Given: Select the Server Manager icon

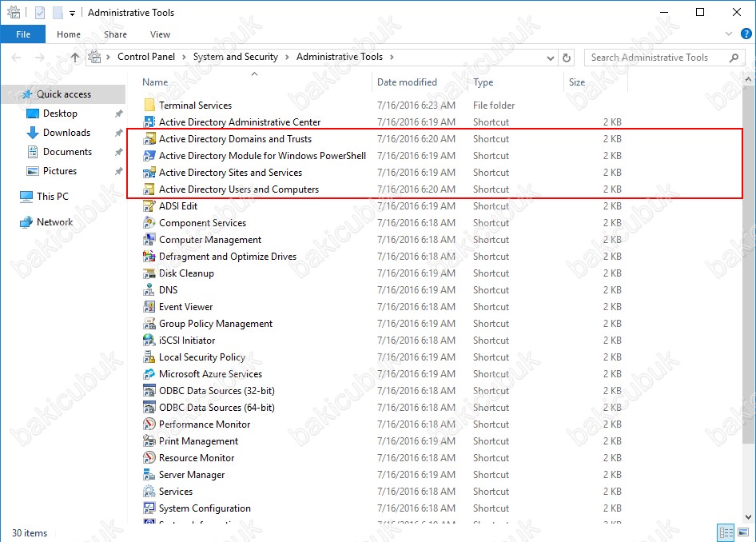Looking at the screenshot, I should 149,475.
